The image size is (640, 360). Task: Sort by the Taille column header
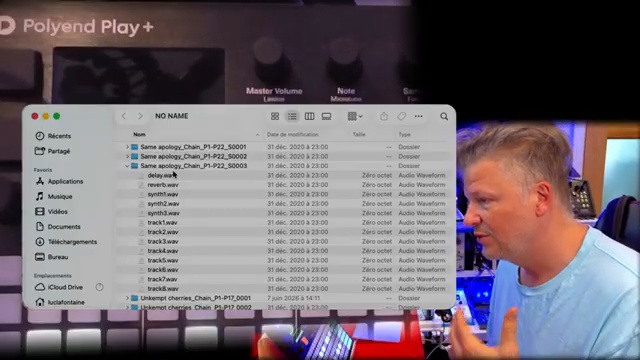pyautogui.click(x=359, y=134)
